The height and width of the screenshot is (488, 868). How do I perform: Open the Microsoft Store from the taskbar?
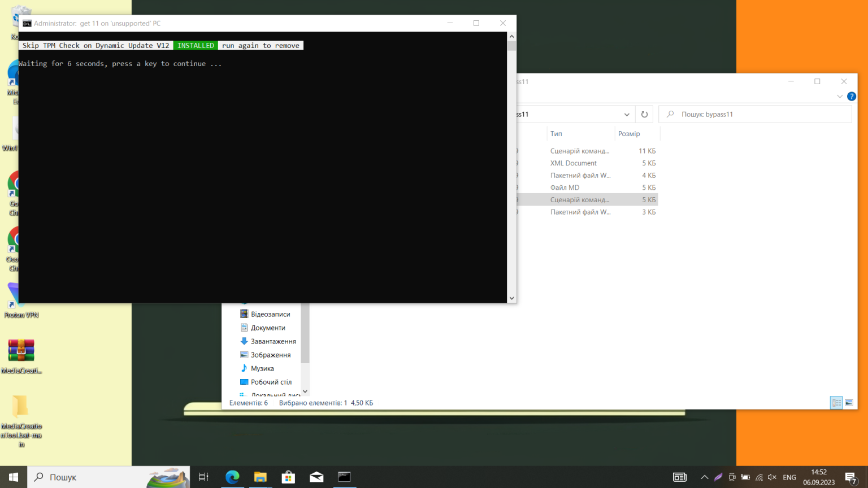[x=288, y=477]
